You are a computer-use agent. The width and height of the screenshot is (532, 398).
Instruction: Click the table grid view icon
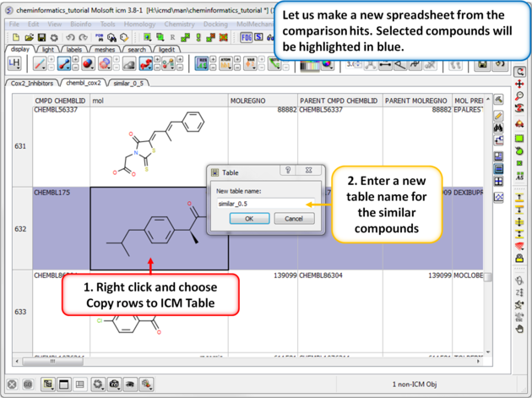[x=498, y=182]
